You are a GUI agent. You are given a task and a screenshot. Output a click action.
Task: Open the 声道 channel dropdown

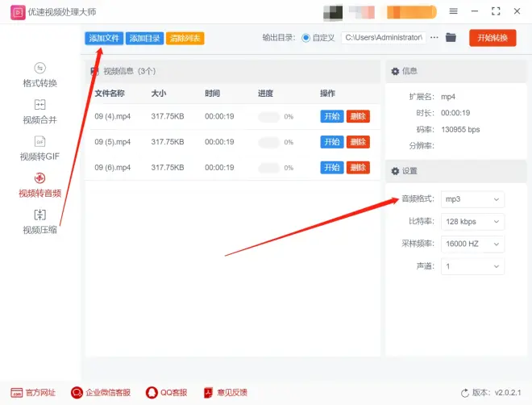(472, 266)
